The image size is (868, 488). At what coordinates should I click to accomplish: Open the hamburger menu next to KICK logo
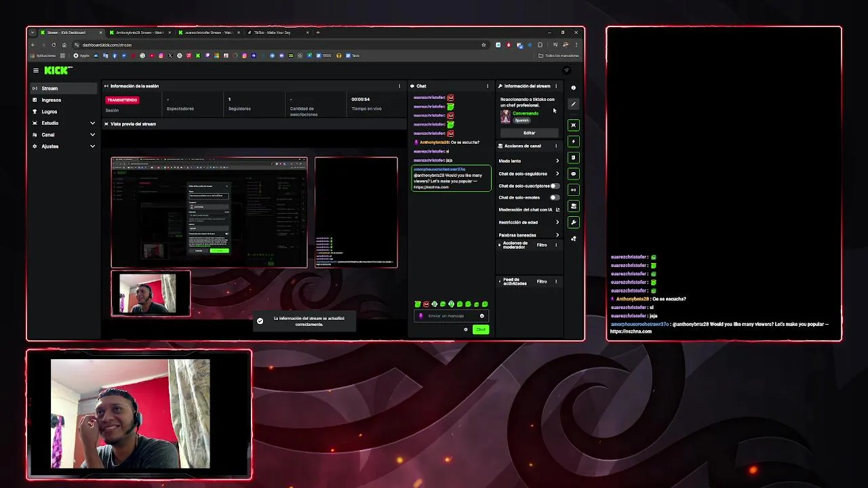[36, 70]
